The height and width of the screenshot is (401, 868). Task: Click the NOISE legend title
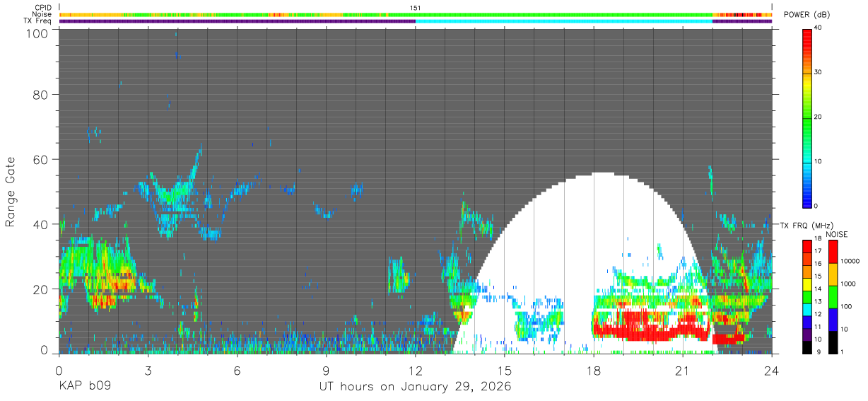click(x=837, y=234)
